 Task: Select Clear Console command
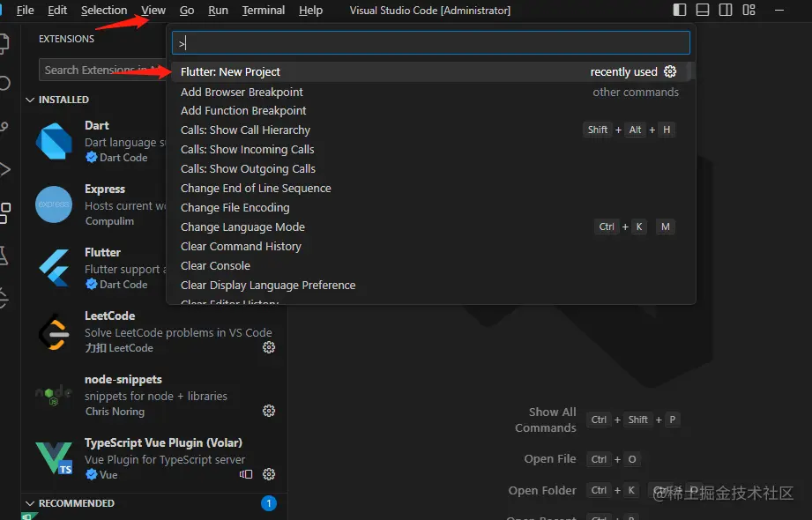tap(431, 265)
